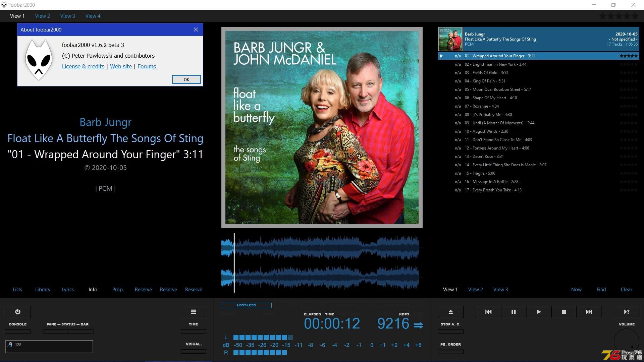Click the playing indicator arrow on track 01
Viewport: 644px width, 362px height.
[441, 56]
